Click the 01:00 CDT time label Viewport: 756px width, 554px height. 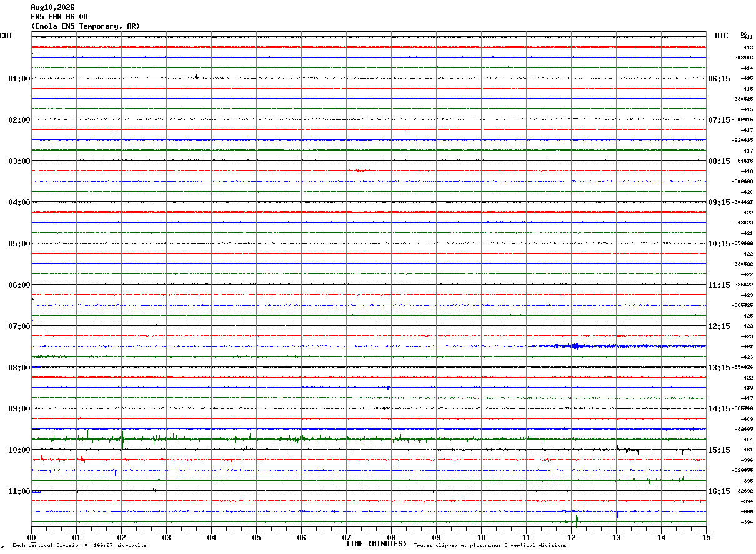coord(19,79)
